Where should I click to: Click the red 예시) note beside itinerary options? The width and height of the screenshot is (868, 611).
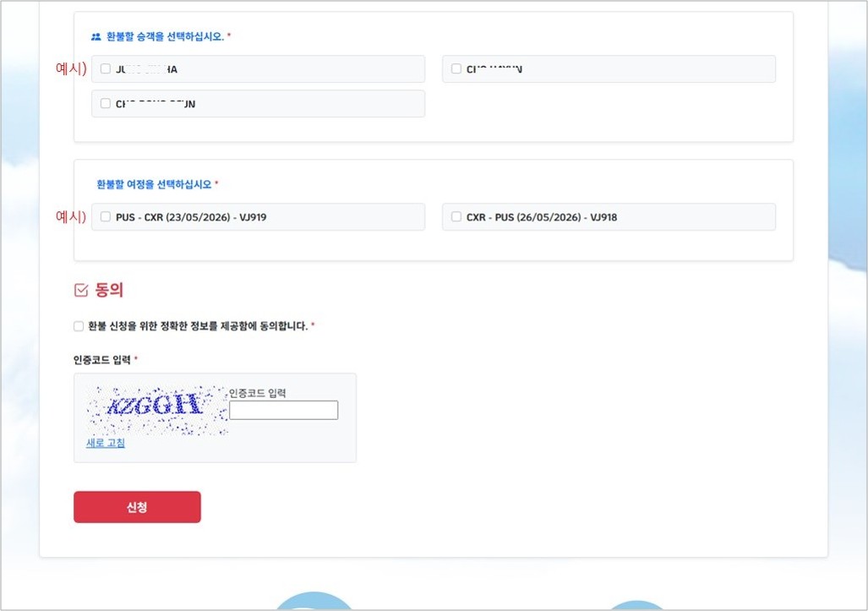tap(71, 217)
